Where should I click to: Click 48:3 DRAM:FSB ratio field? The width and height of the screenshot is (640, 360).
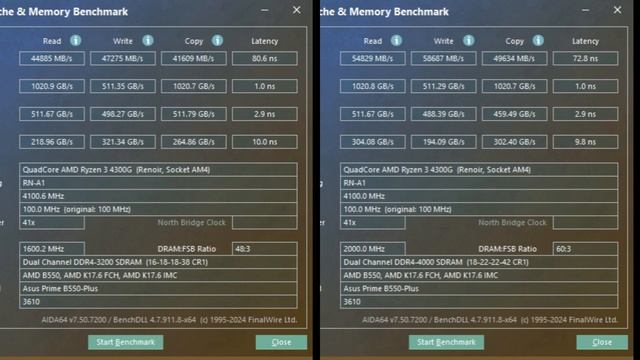click(264, 249)
